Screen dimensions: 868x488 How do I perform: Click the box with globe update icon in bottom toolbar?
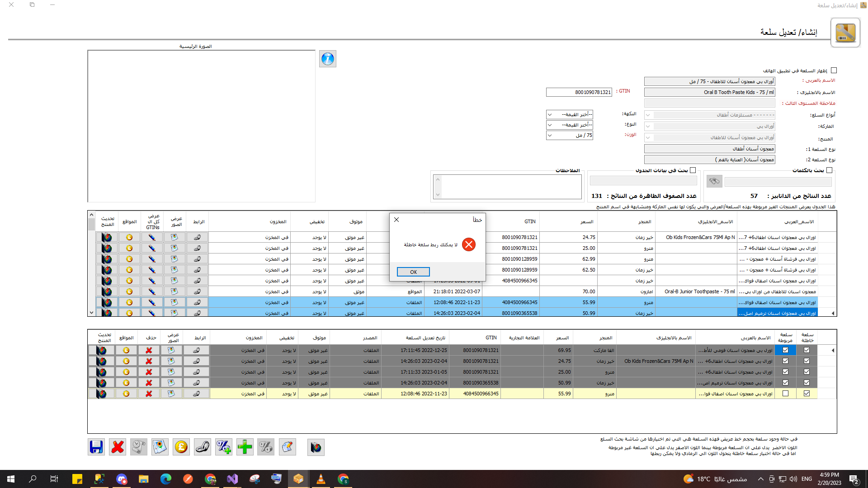pos(316,447)
